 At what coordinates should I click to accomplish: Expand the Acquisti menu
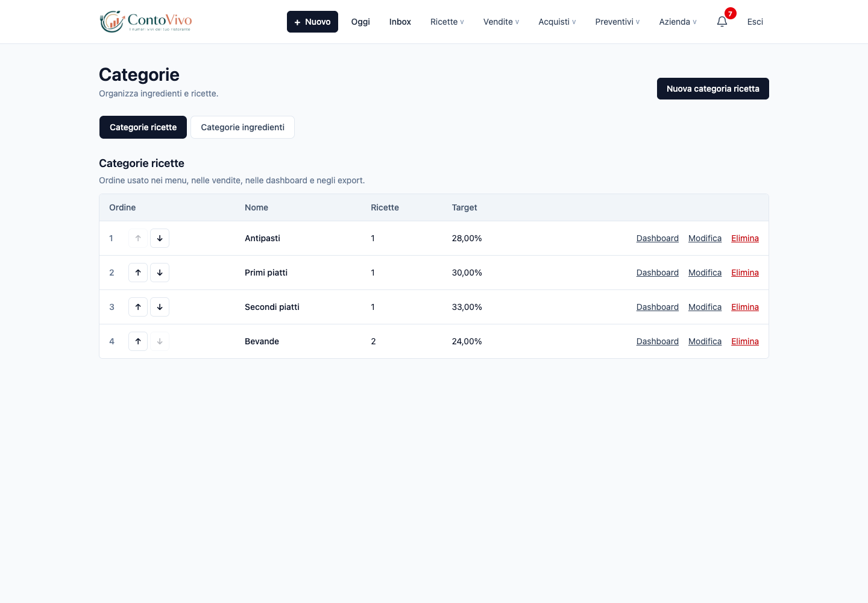pyautogui.click(x=557, y=22)
